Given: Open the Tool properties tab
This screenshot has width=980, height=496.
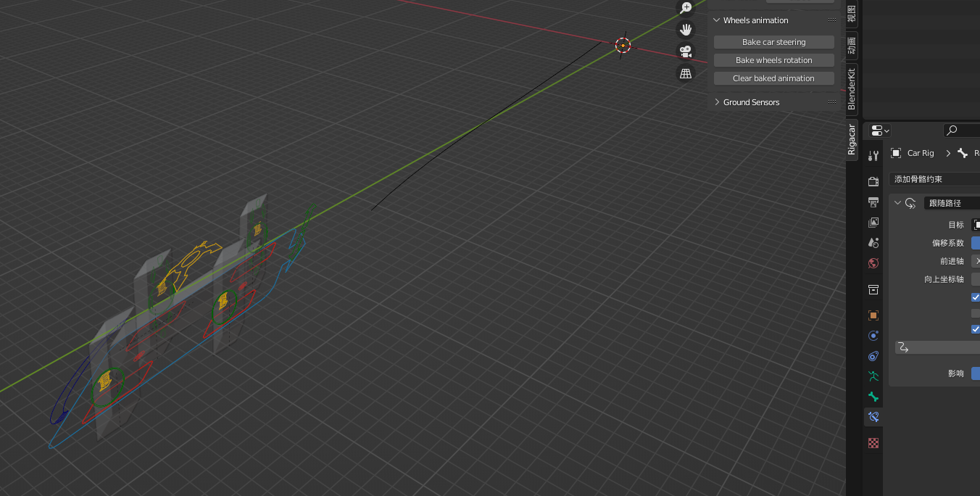Looking at the screenshot, I should point(873,155).
